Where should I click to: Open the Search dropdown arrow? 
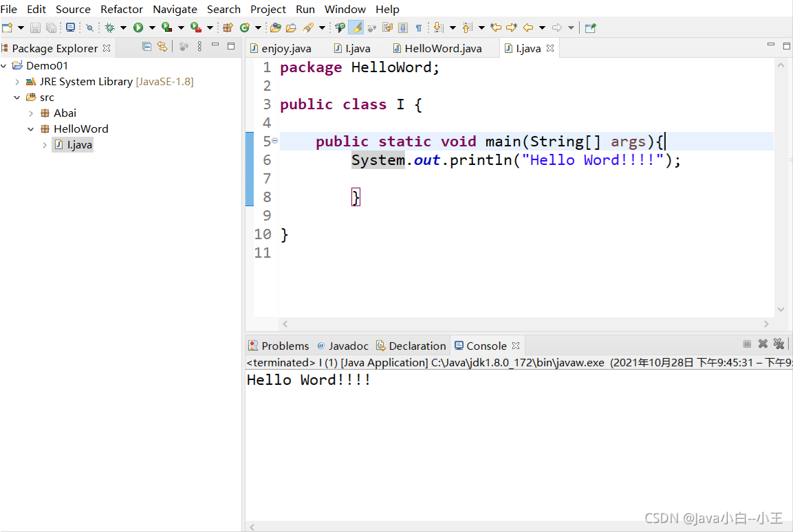(x=322, y=27)
